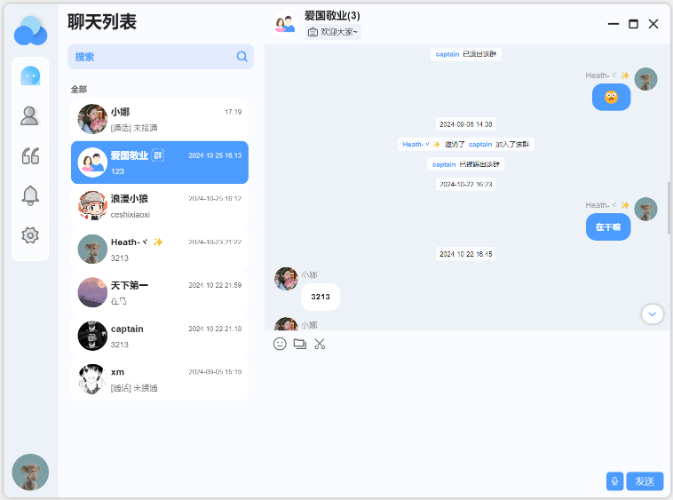
Task: Click 天下第一's avatar in chat list
Action: tap(92, 292)
